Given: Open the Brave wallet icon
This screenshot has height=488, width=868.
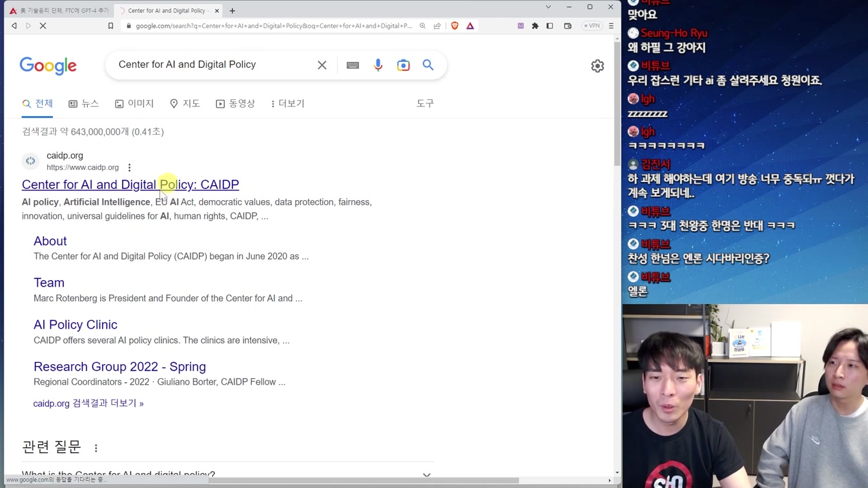Looking at the screenshot, I should point(568,26).
